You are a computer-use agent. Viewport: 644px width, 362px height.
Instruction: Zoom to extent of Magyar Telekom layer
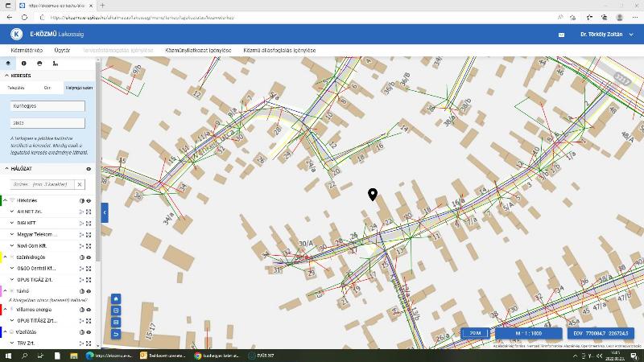click(x=89, y=234)
